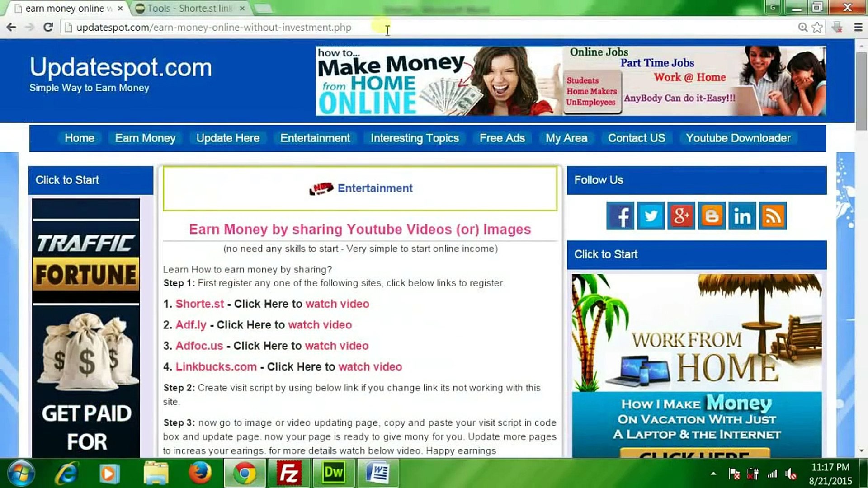Open FileZilla from the taskbar
This screenshot has width=868, height=488.
point(289,474)
